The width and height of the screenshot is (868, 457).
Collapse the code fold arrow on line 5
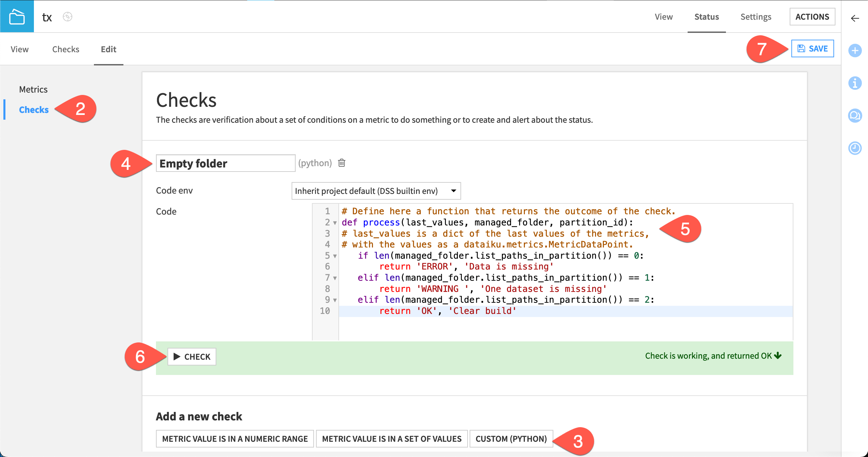click(x=335, y=256)
